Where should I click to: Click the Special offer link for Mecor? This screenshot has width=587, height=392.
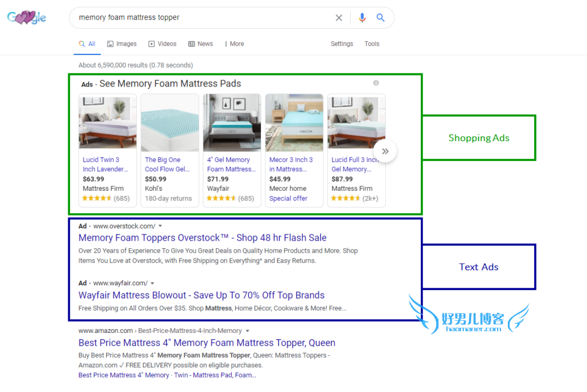pyautogui.click(x=288, y=198)
